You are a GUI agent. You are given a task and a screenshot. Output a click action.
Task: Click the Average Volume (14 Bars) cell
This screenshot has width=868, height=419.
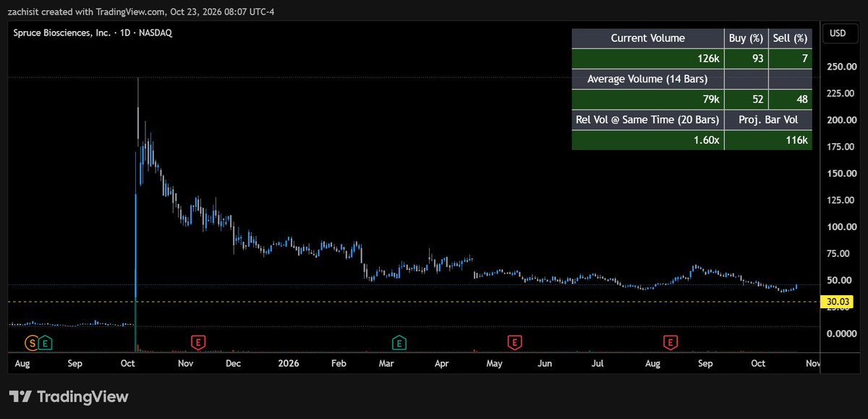coord(648,79)
